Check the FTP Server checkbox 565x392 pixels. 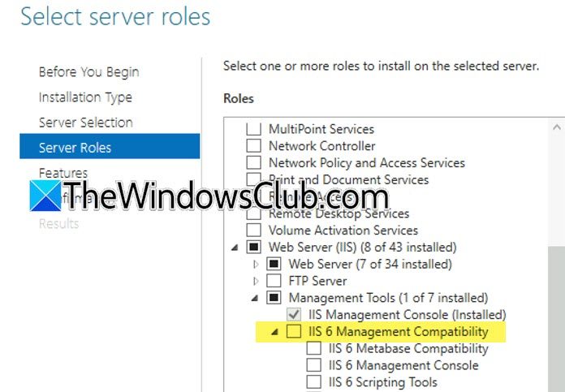[x=274, y=281]
